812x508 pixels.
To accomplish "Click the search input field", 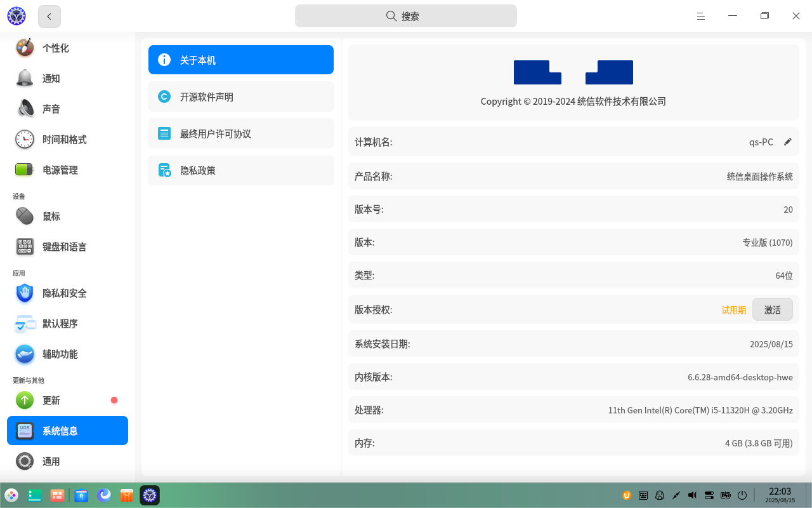I will [x=405, y=17].
